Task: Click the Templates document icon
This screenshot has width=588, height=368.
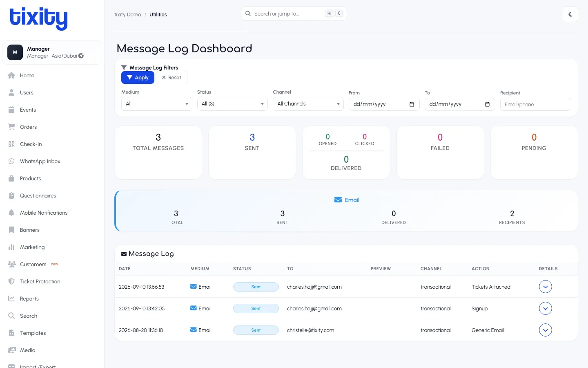Action: tap(11, 333)
